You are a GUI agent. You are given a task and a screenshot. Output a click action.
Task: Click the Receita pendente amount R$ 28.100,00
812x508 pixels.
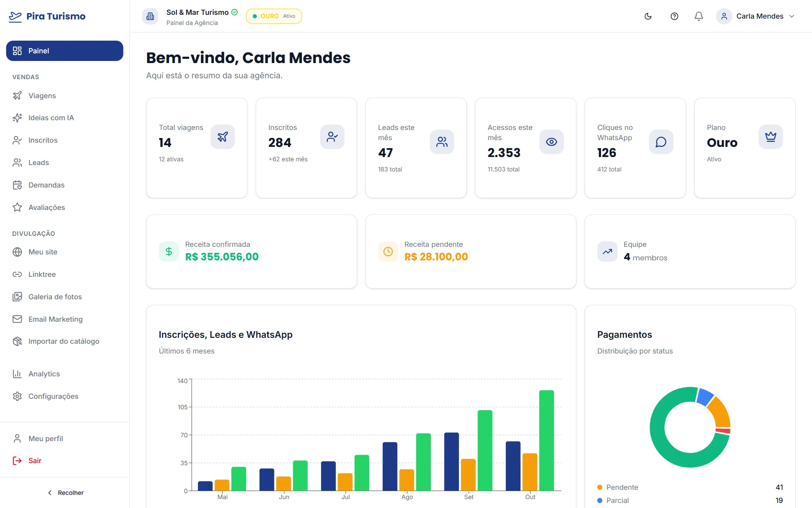coord(436,257)
